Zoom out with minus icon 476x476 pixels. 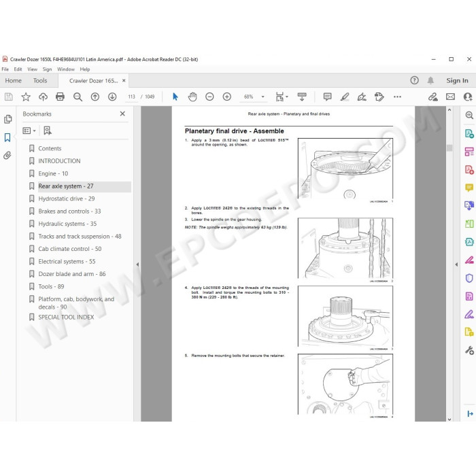pos(209,97)
